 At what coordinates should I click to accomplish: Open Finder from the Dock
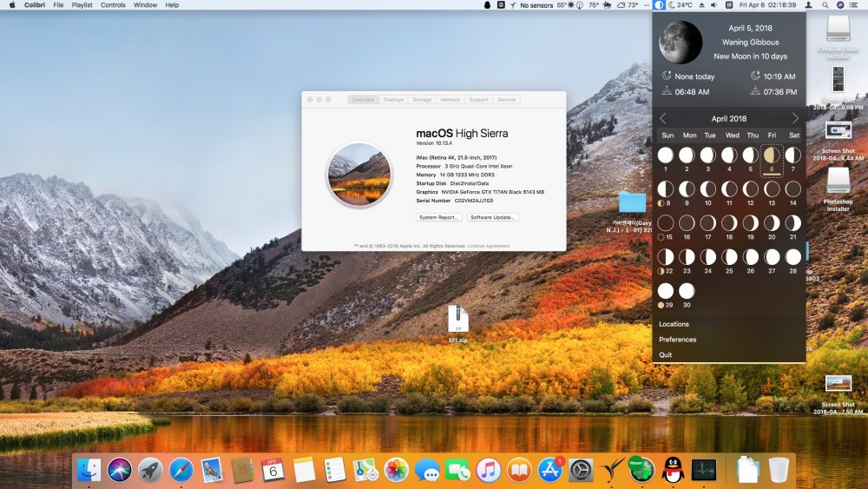click(x=89, y=470)
